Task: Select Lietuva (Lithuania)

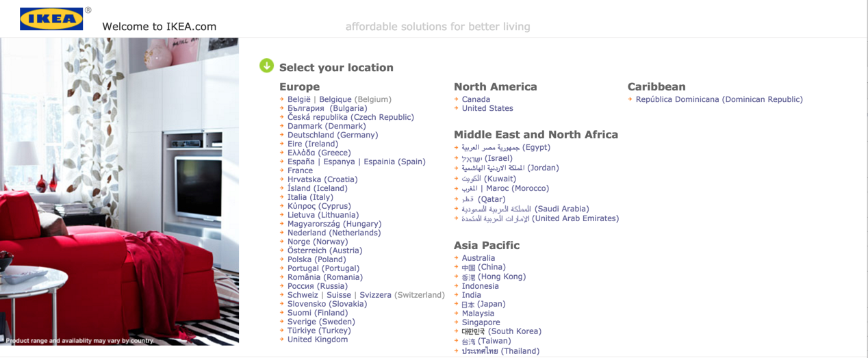Action: tap(323, 215)
